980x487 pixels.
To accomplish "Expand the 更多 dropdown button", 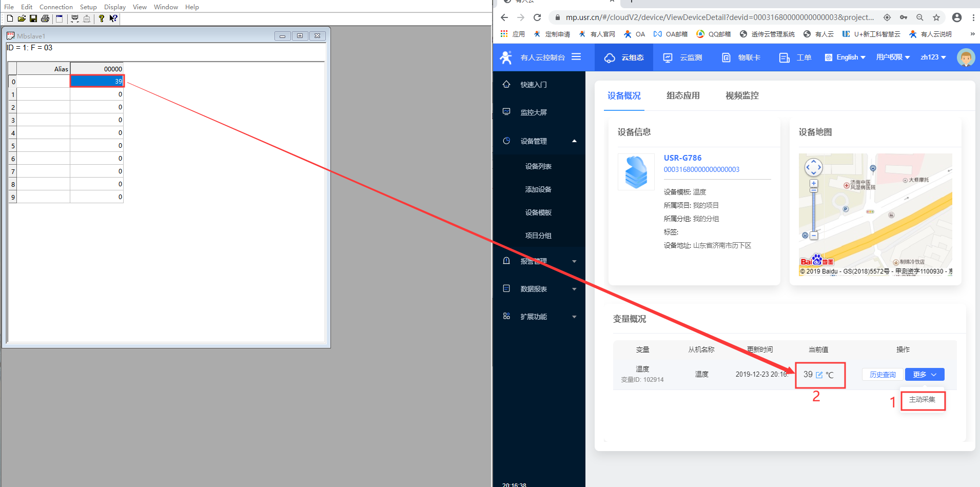I will pyautogui.click(x=924, y=375).
